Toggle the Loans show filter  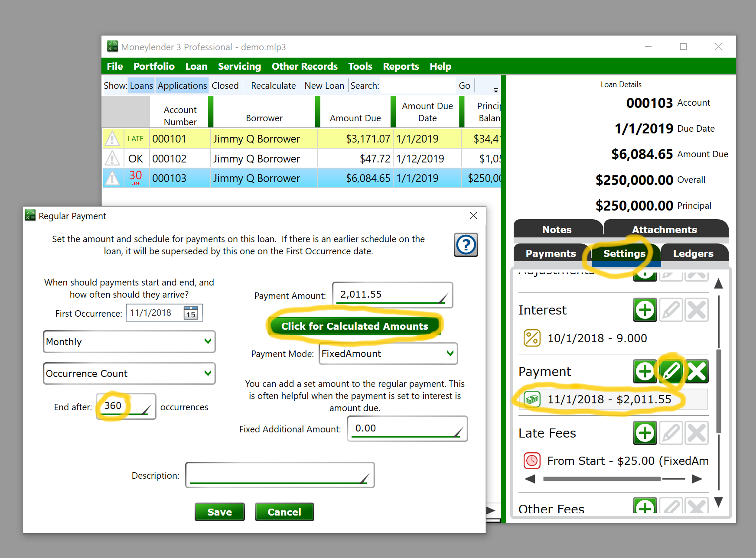coord(141,86)
